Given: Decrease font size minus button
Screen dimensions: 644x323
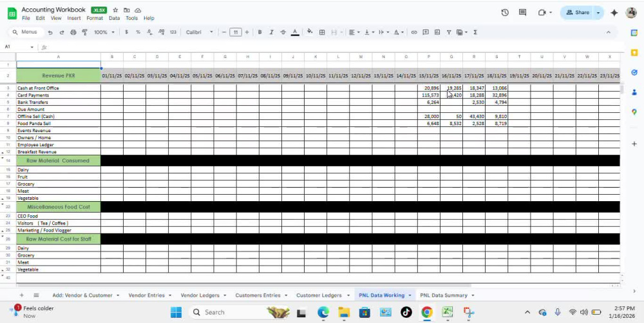Looking at the screenshot, I should (224, 32).
